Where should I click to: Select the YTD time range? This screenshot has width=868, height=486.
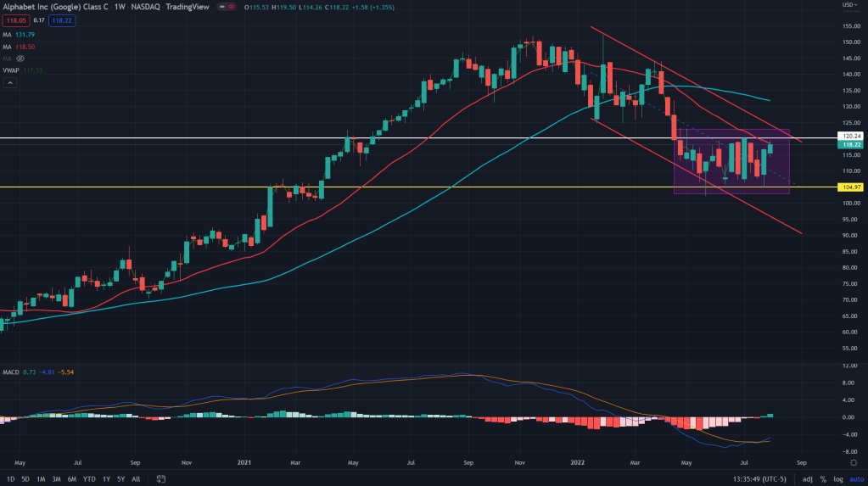click(88, 478)
